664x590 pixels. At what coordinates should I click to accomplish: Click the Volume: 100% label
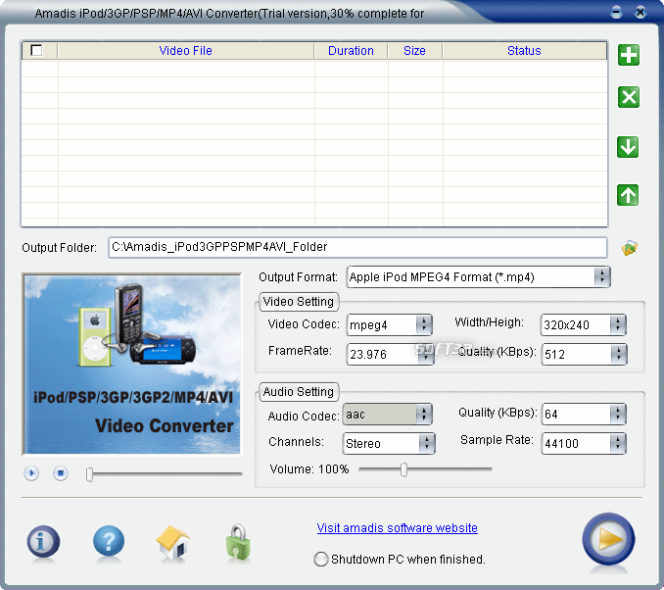click(309, 469)
